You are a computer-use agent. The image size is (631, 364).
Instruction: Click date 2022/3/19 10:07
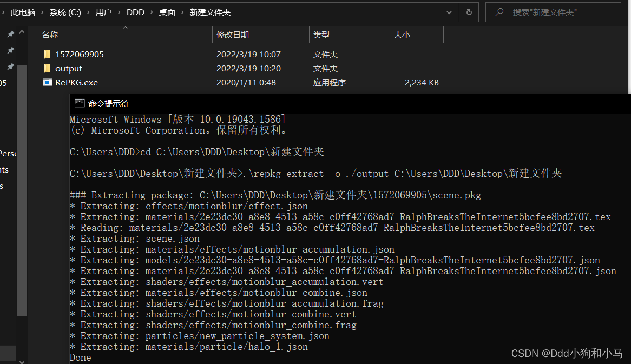(249, 54)
